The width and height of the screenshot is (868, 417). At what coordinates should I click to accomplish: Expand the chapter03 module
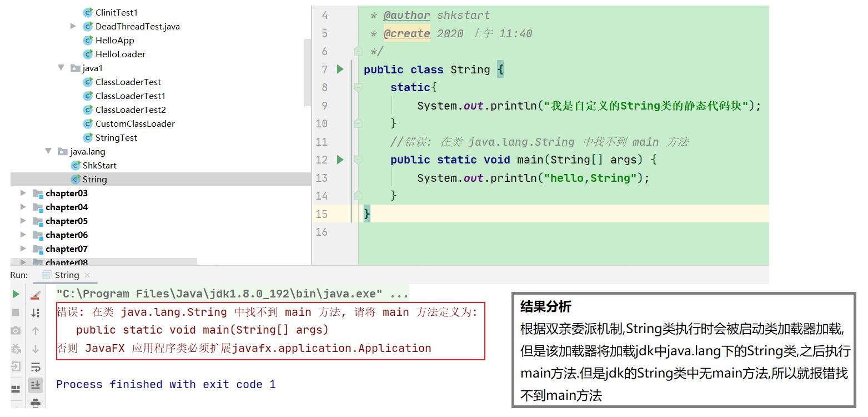[23, 193]
